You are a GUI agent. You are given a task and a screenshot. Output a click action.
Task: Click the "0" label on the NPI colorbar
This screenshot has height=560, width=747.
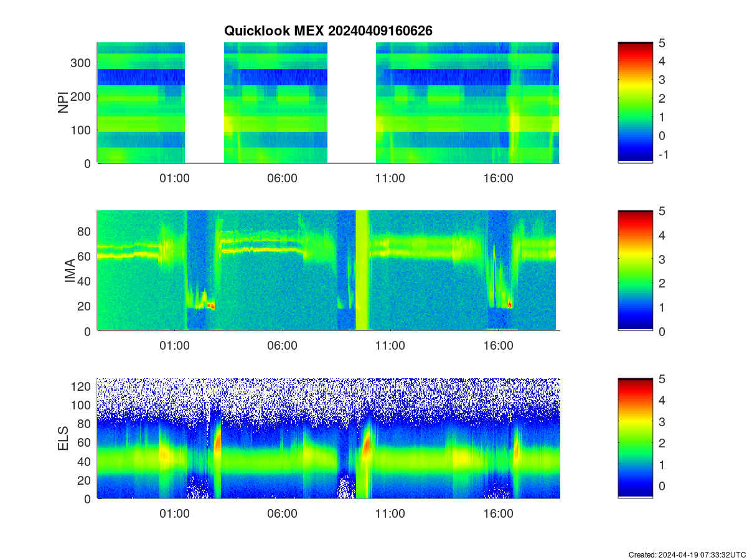662,136
